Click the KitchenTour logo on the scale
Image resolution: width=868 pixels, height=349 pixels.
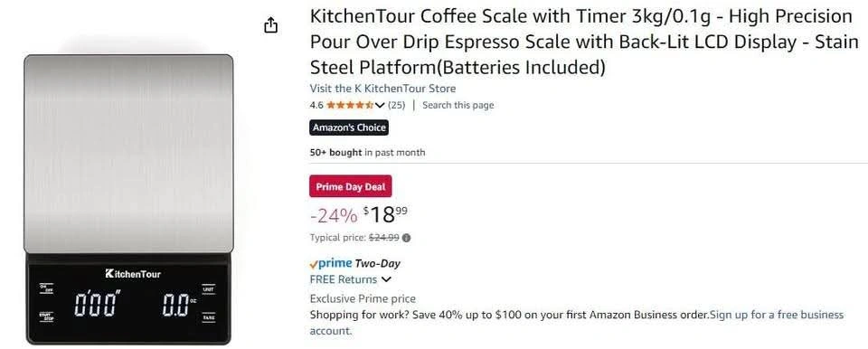point(133,274)
